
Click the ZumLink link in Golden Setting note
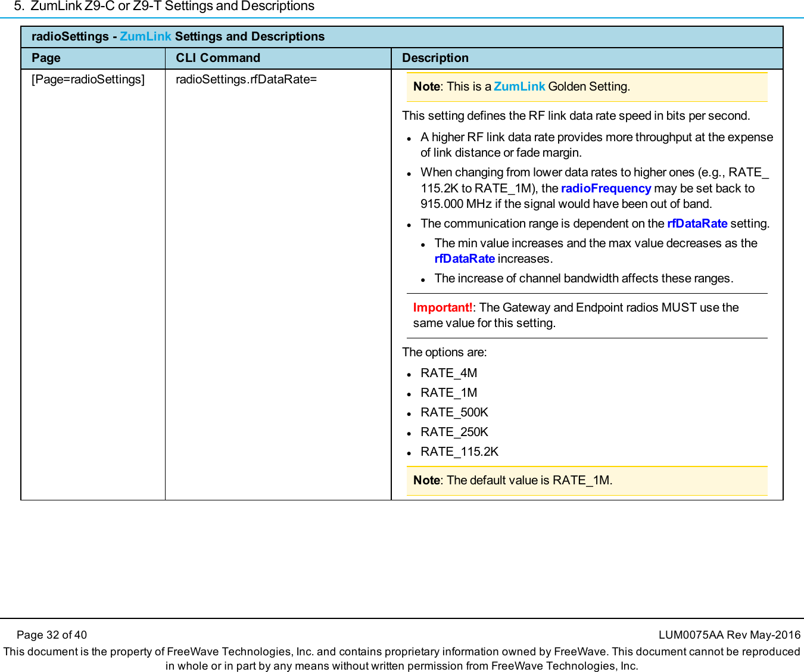pyautogui.click(x=519, y=86)
